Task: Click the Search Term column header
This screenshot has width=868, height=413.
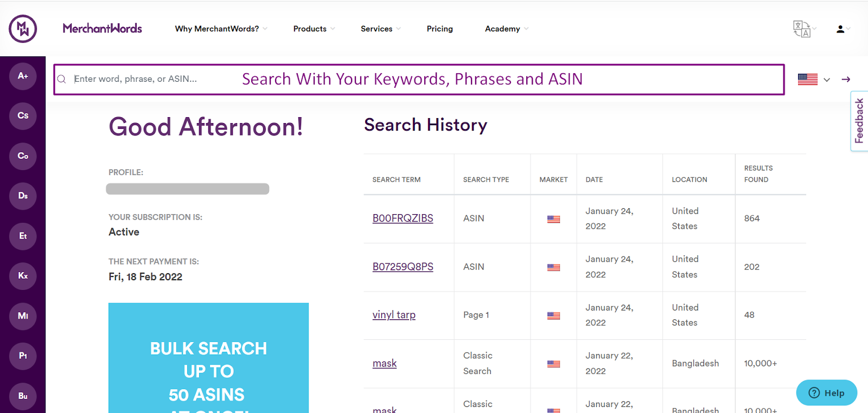Action: (x=397, y=179)
